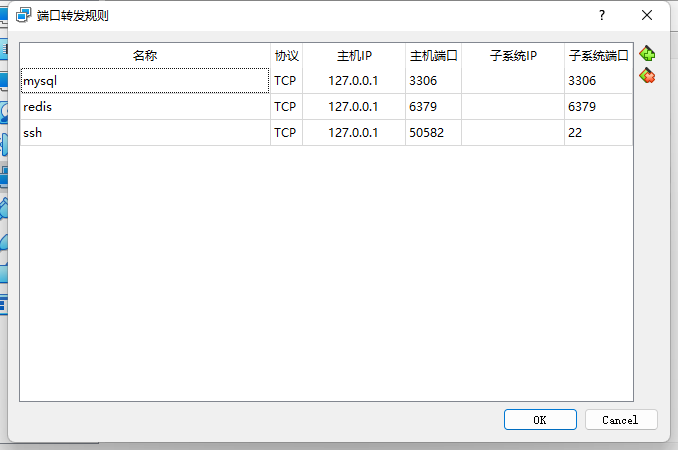
Task: Remove the selected port forwarding rule
Action: click(x=647, y=76)
